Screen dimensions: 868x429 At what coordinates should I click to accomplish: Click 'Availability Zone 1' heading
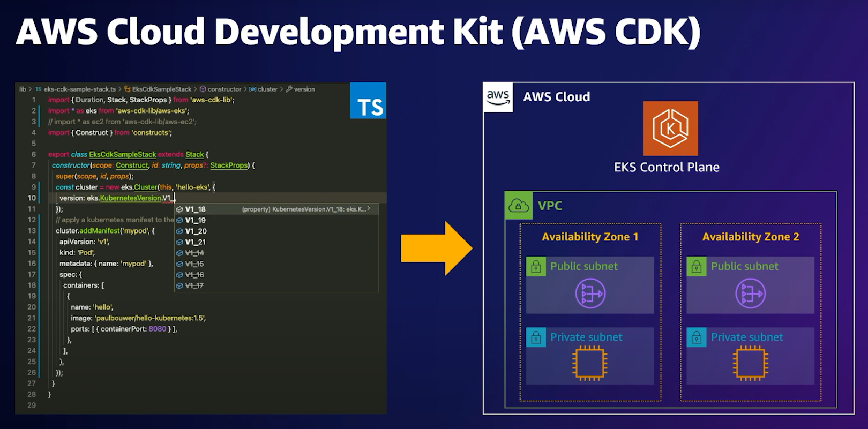point(590,237)
